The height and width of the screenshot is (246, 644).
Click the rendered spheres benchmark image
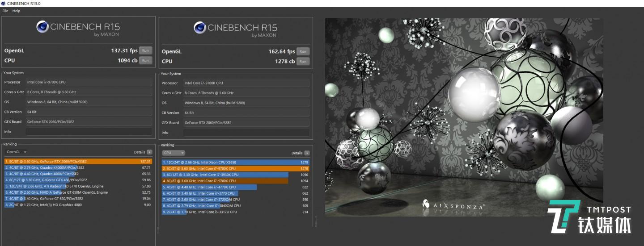pyautogui.click(x=464, y=117)
